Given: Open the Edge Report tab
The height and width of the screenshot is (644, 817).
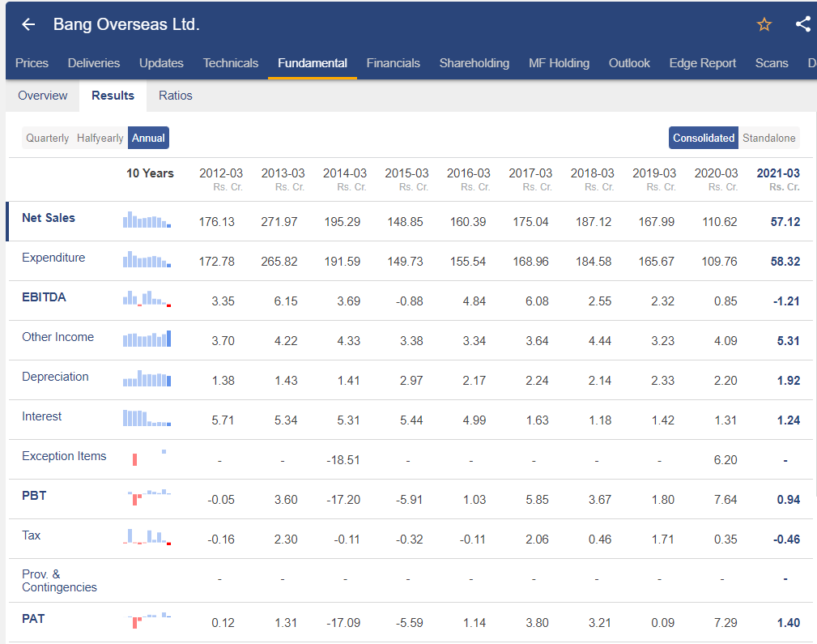Looking at the screenshot, I should [702, 63].
